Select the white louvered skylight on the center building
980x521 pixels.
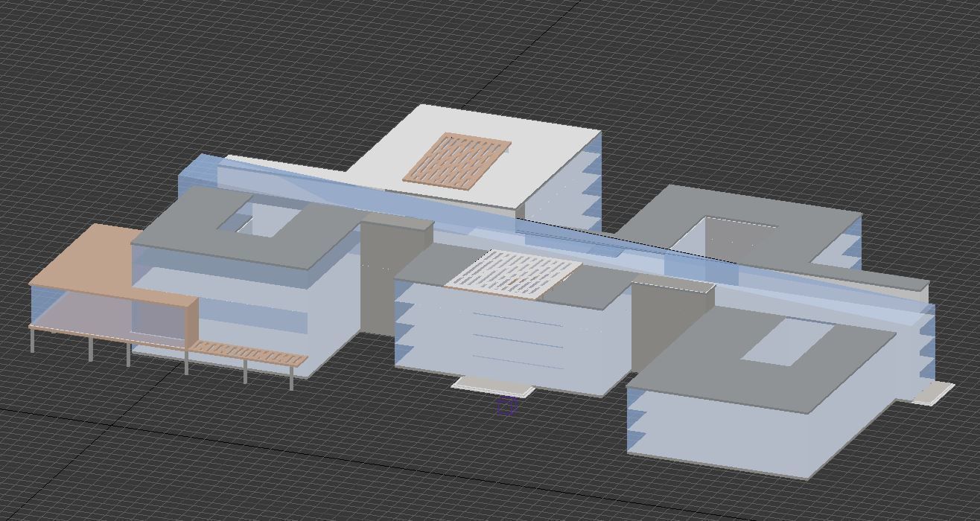tap(514, 274)
